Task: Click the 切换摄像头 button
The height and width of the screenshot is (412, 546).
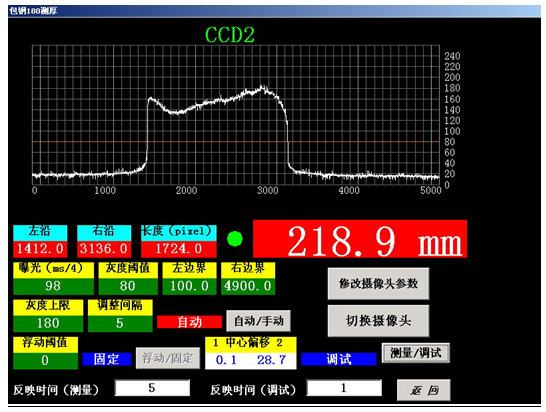Action: point(378,321)
